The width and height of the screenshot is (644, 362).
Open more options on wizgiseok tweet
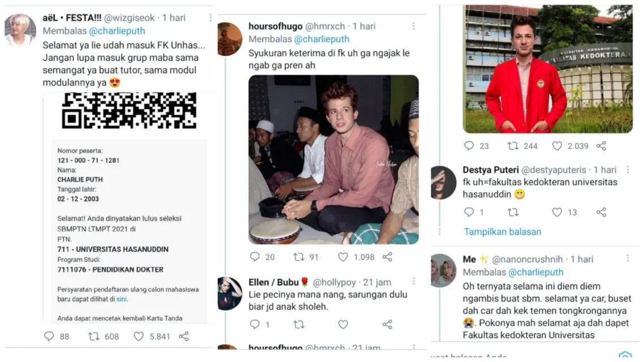(211, 18)
